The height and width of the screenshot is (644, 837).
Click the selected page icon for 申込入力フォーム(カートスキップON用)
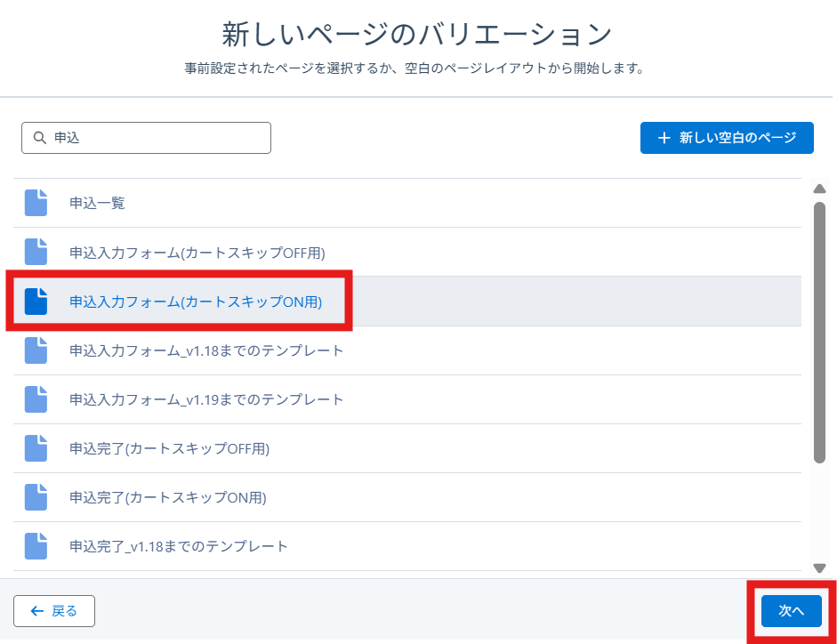pyautogui.click(x=36, y=302)
